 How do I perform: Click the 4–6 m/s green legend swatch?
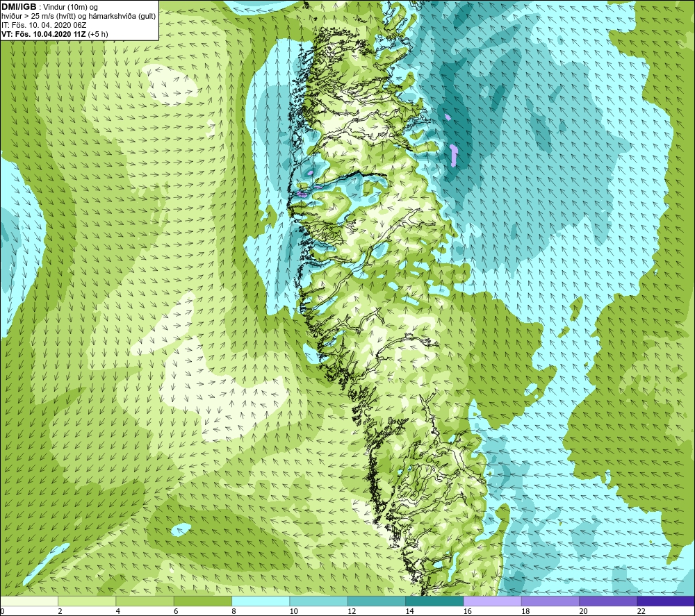pyautogui.click(x=145, y=601)
